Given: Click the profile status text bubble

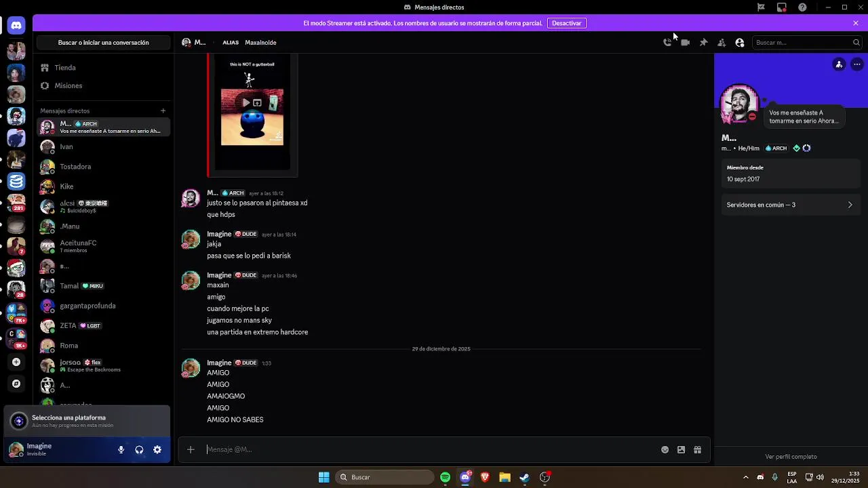Looking at the screenshot, I should click(804, 117).
